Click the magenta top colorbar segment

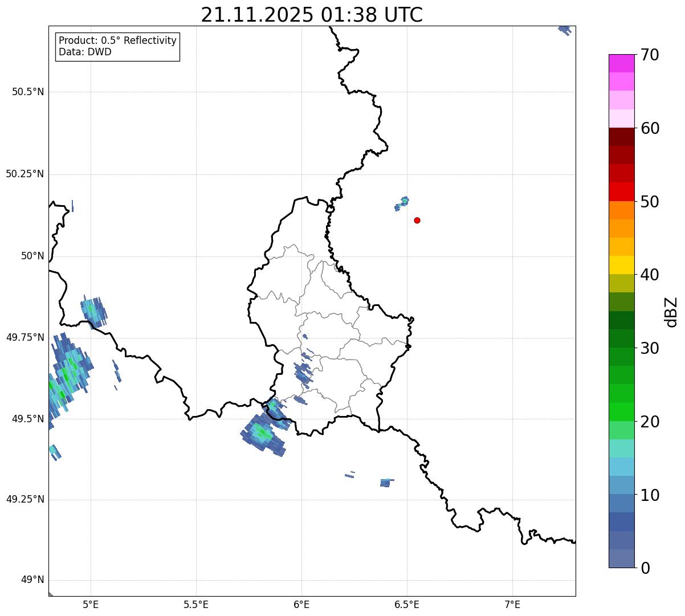click(x=621, y=63)
